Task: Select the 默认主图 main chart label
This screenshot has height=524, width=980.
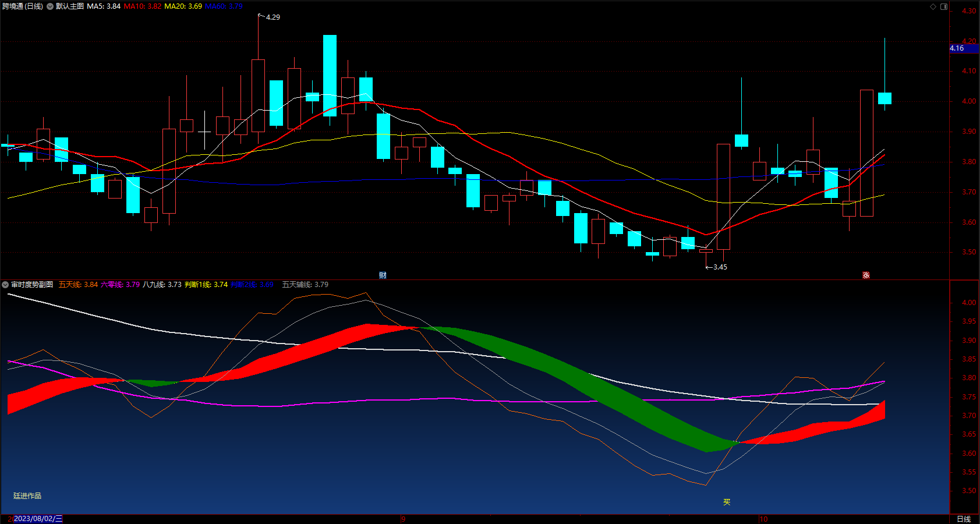Action: tap(70, 6)
